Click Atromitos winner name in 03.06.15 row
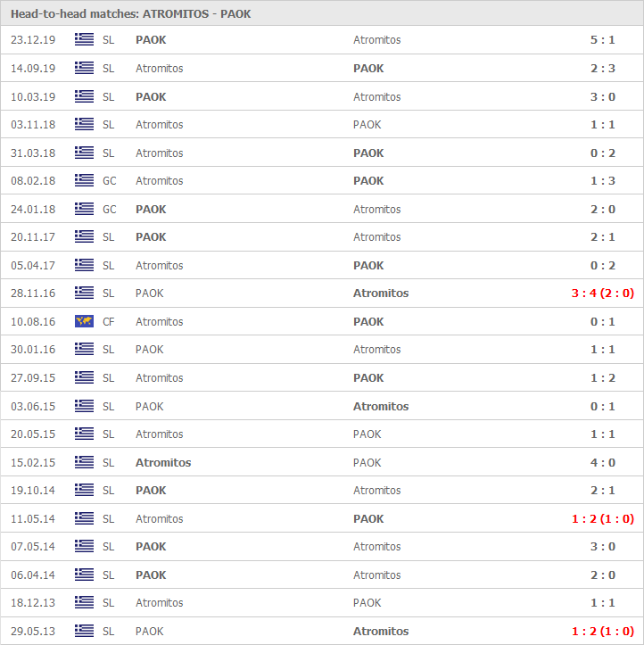This screenshot has width=644, height=645. click(x=381, y=407)
